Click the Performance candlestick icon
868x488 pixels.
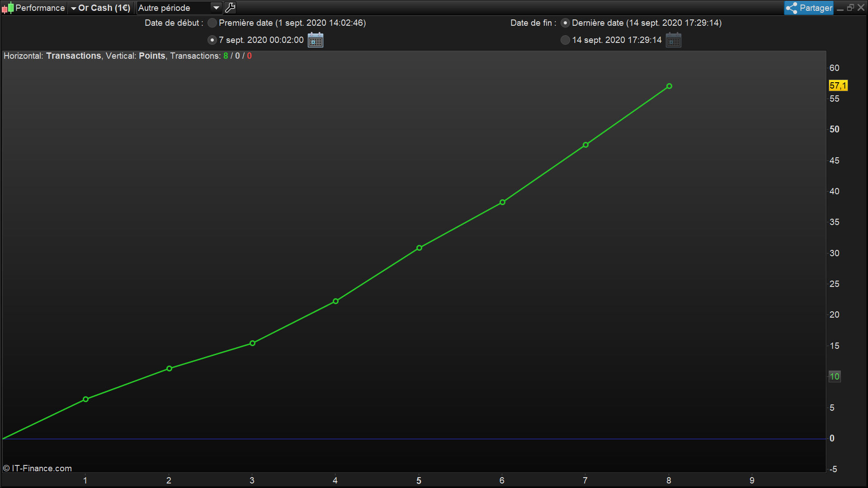tap(8, 8)
